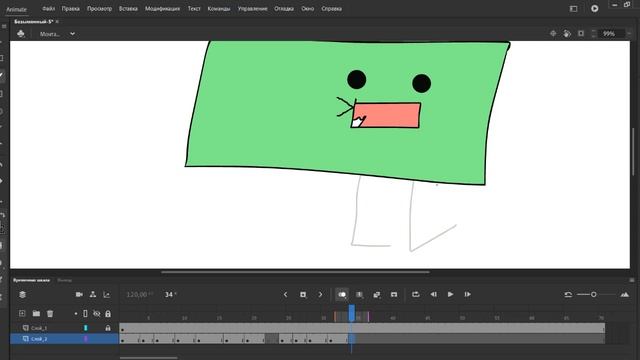The height and width of the screenshot is (360, 640).
Task: Step back one frame
Action: [x=433, y=294]
